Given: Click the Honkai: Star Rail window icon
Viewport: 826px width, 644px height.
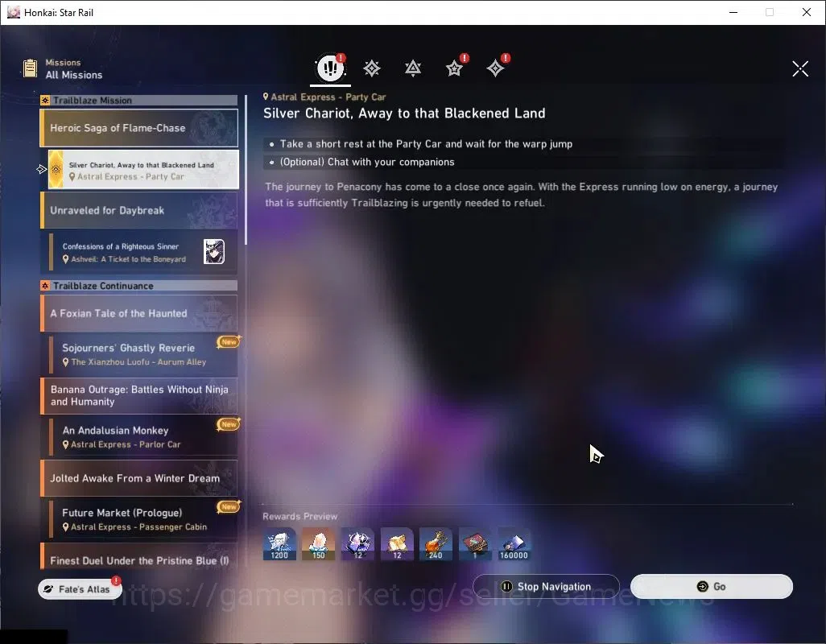Looking at the screenshot, I should pos(14,12).
